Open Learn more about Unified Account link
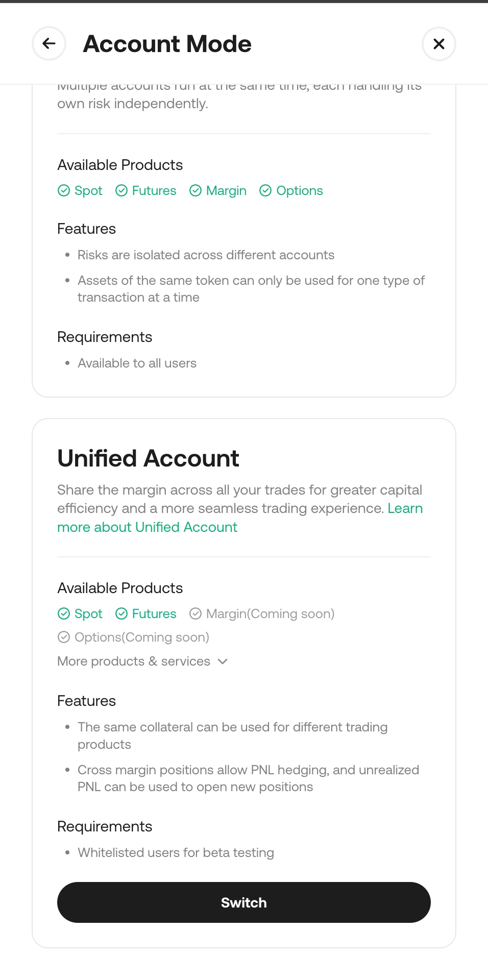 pos(147,527)
